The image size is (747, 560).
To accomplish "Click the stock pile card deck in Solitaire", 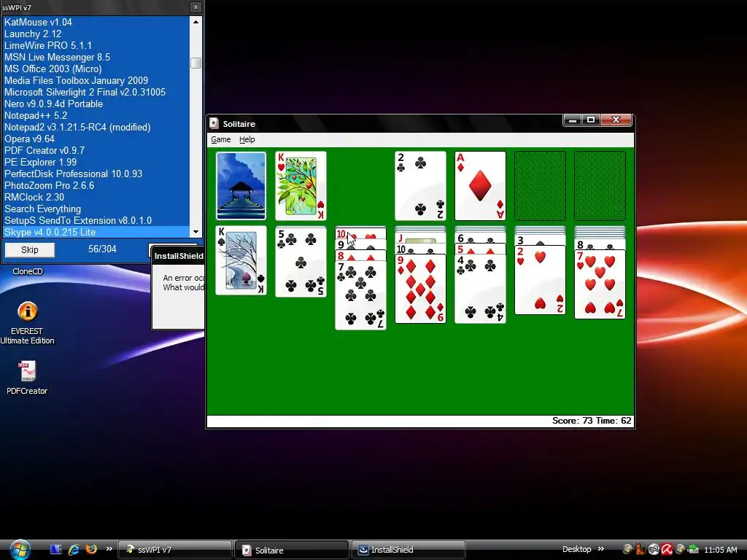I will click(241, 186).
